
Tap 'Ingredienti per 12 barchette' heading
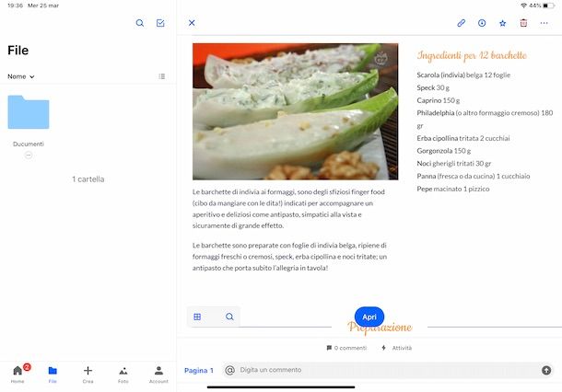click(472, 55)
